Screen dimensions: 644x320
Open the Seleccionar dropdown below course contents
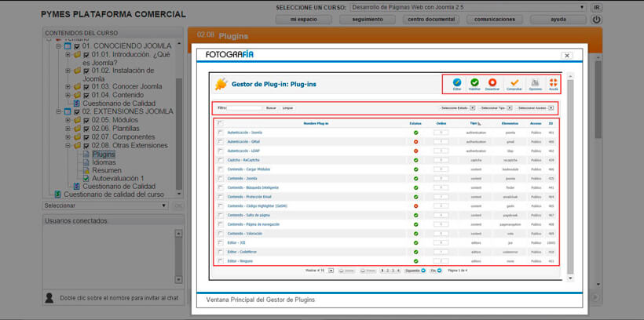[x=105, y=205]
